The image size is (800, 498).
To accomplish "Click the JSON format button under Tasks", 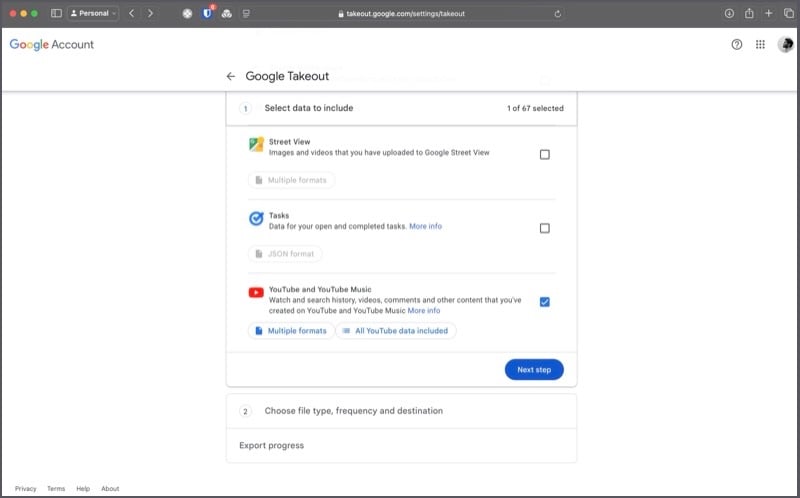I will [285, 254].
